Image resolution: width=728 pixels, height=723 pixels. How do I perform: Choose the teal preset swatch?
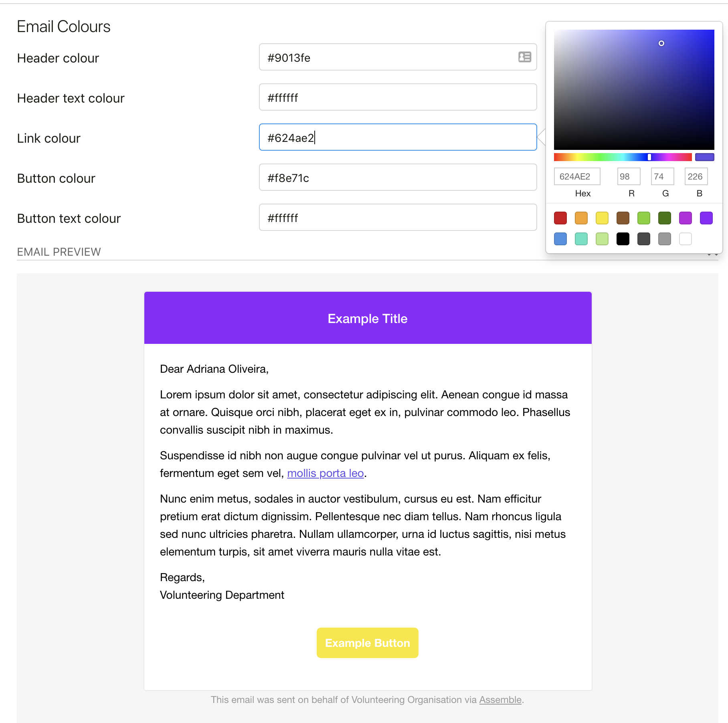[581, 239]
